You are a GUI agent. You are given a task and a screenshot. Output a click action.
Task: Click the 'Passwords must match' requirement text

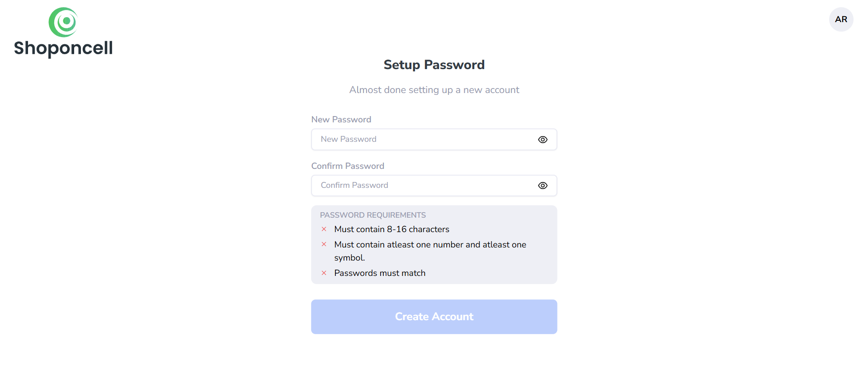(380, 273)
